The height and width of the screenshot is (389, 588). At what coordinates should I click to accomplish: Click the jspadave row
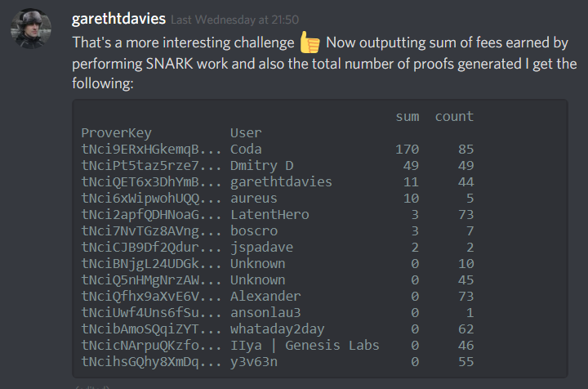pyautogui.click(x=278, y=247)
